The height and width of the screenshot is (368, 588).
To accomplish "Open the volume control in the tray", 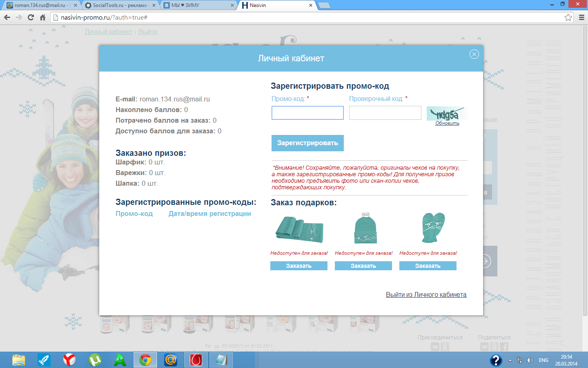I will pos(530,360).
